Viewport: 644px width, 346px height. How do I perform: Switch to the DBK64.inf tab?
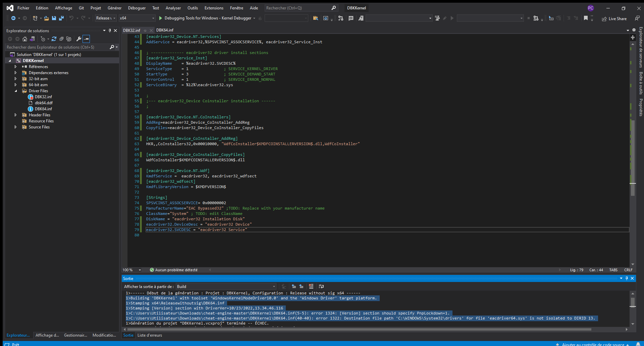click(x=165, y=30)
